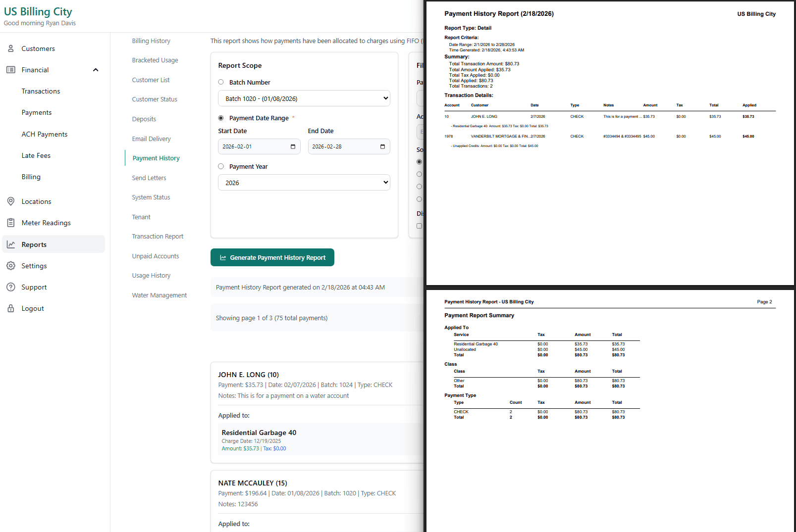Click the Financial list icon in sidebar
The height and width of the screenshot is (532, 796).
[x=11, y=70]
